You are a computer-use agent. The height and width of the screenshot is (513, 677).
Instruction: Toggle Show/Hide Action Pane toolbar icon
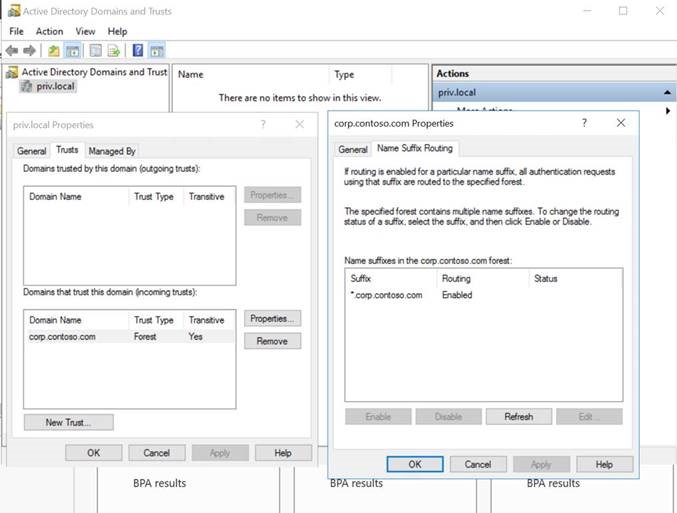click(x=157, y=51)
